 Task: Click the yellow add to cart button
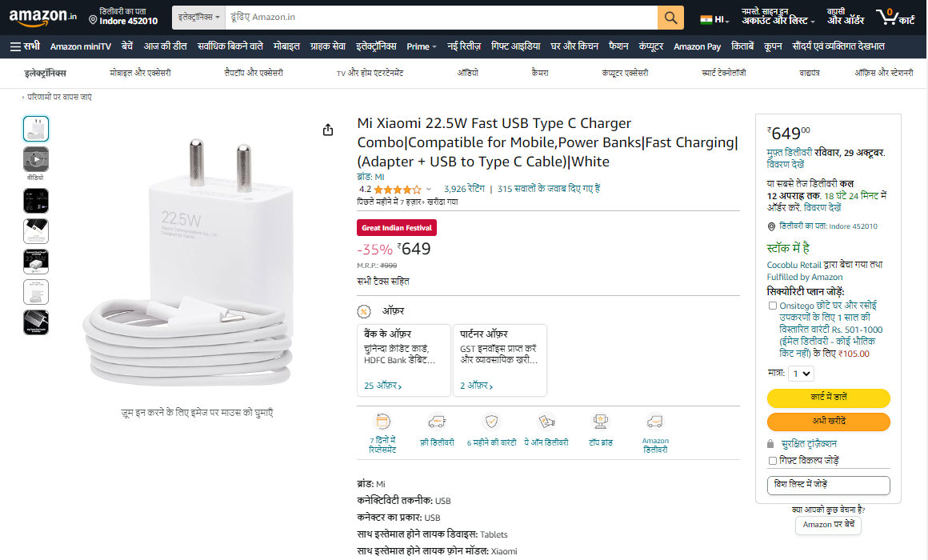click(x=828, y=398)
